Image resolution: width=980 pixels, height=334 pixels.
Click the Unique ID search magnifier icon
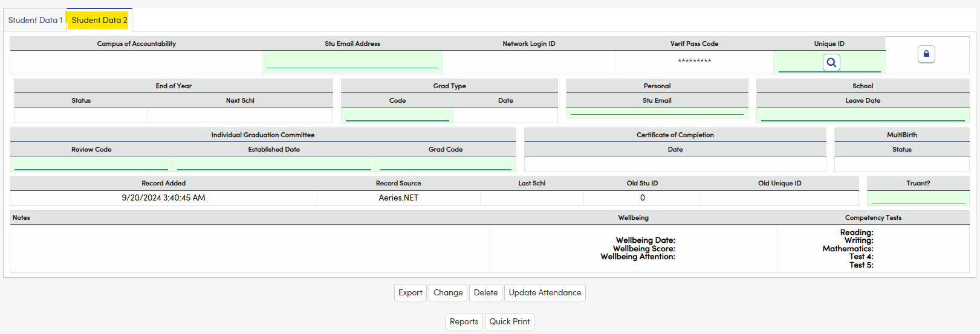coord(831,62)
